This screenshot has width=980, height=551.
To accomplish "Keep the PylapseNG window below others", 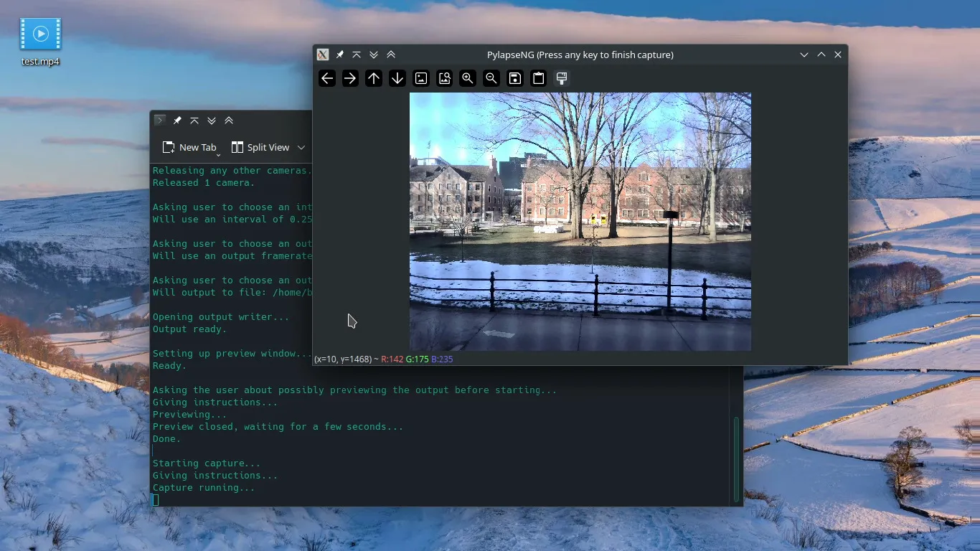I will (374, 55).
